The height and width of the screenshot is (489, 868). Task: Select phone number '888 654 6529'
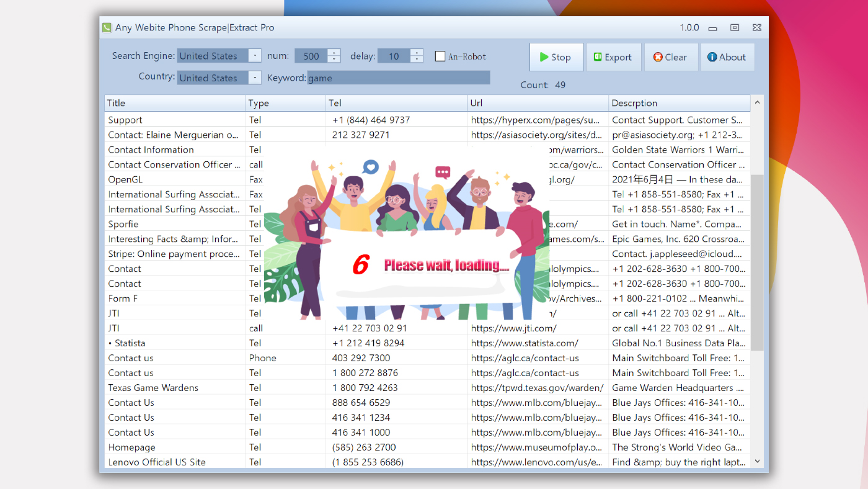coord(397,403)
